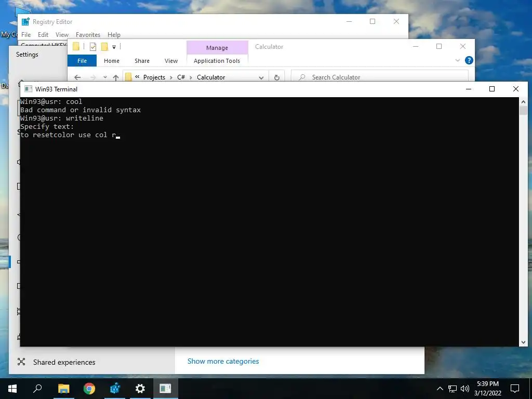Click Show more categories link in Settings
The width and height of the screenshot is (532, 399).
coord(223,362)
